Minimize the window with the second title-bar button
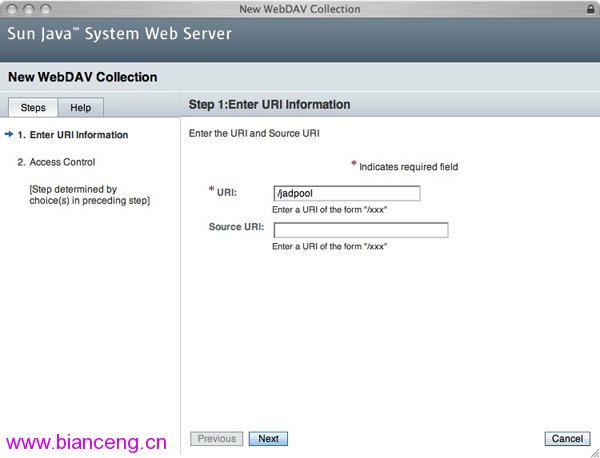Viewport: 600px width, 458px height. (x=29, y=9)
